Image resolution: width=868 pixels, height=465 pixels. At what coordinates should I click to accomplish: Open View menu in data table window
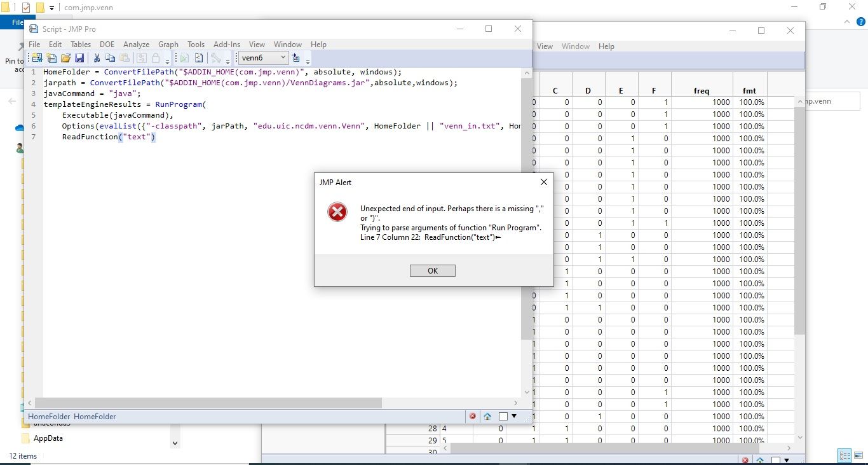545,46
